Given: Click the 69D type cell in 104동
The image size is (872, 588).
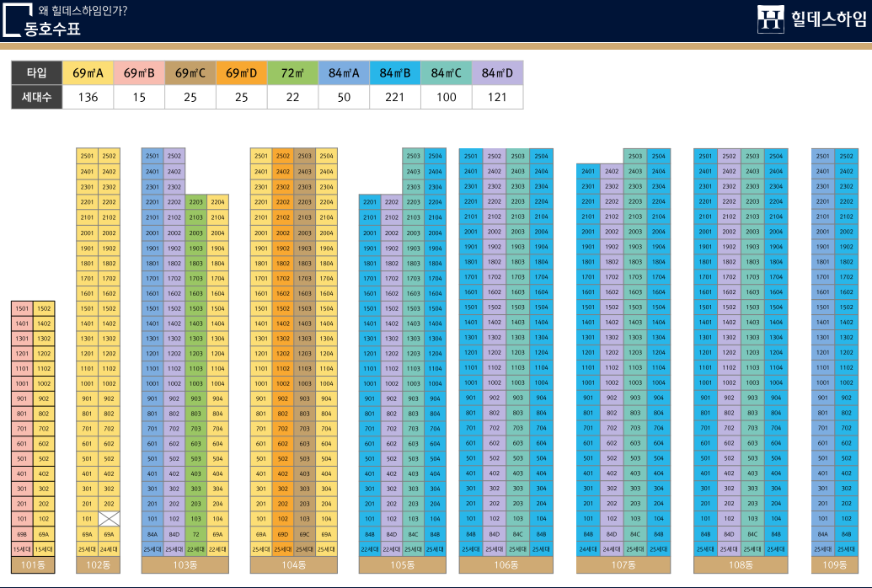Looking at the screenshot, I should coord(282,534).
